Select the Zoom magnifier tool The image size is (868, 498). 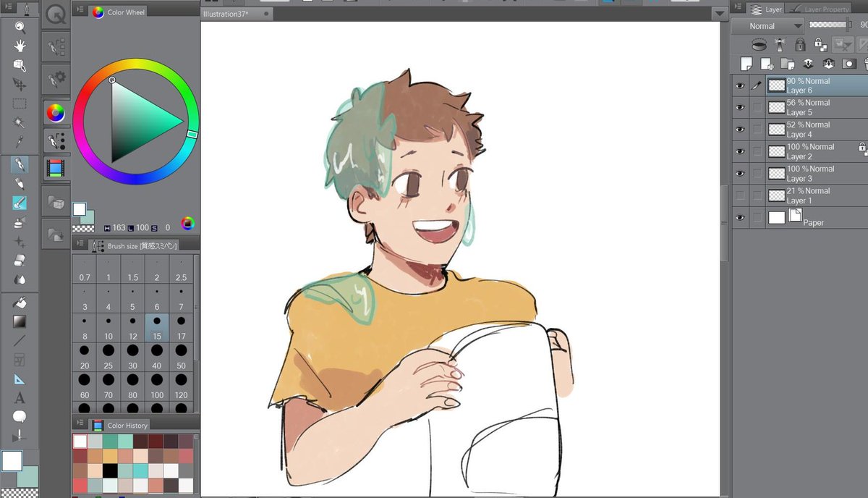click(20, 27)
